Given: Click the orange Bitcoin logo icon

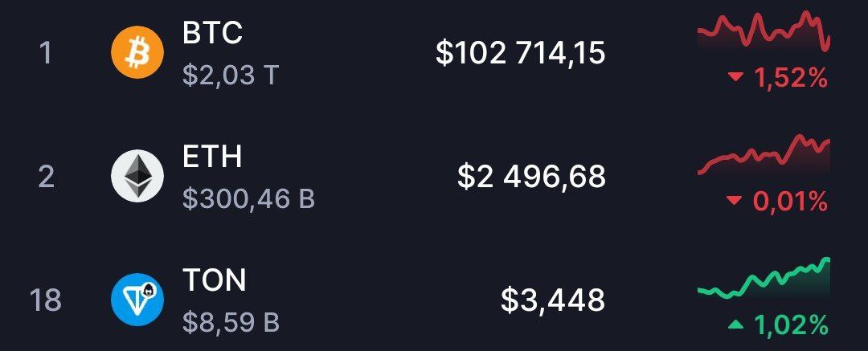Looking at the screenshot, I should [137, 53].
